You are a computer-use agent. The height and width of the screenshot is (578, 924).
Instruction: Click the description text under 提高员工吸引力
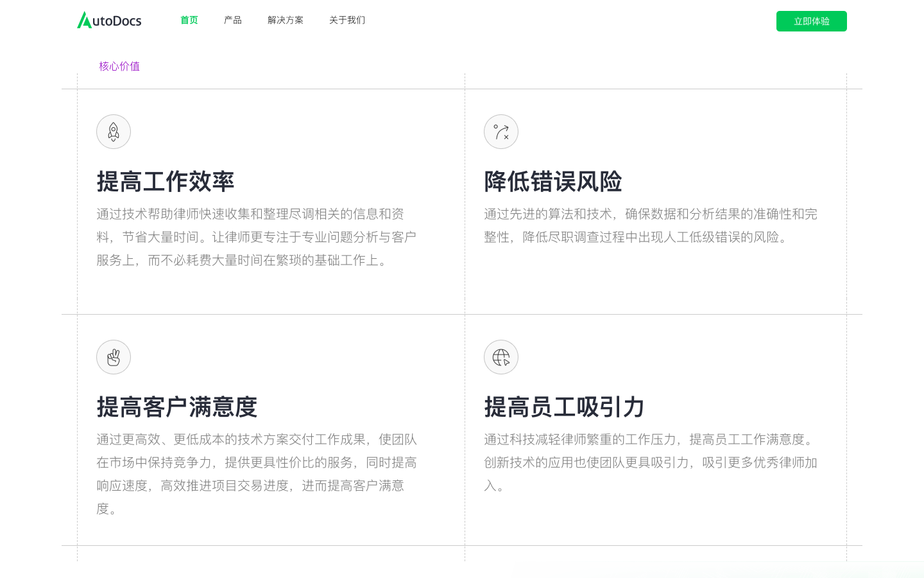tap(650, 462)
